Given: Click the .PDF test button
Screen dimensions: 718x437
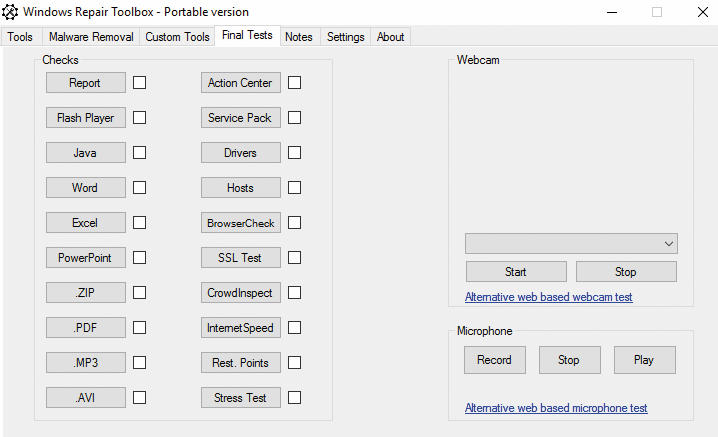Looking at the screenshot, I should pos(86,328).
